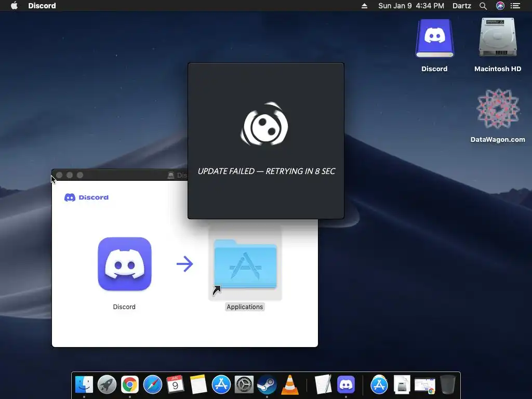
Task: Select the Discord app icon in installer
Action: (x=125, y=264)
